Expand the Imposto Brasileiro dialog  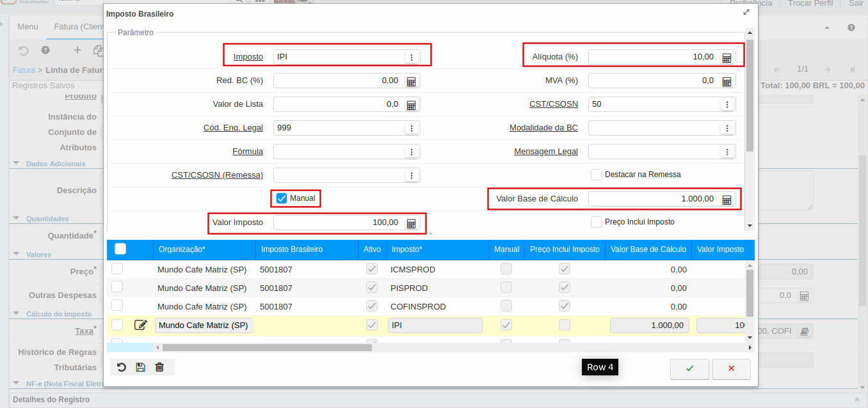coord(746,13)
